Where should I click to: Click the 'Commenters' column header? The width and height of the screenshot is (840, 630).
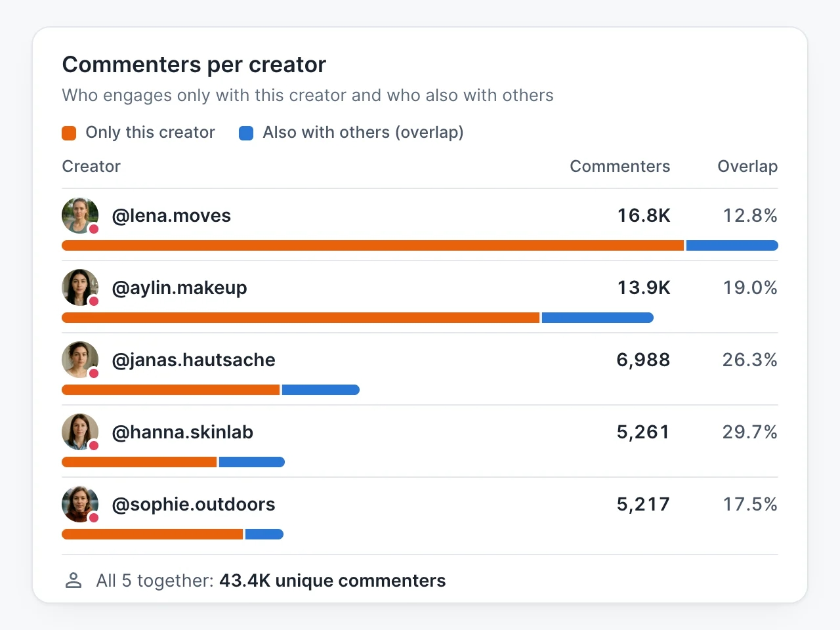(620, 167)
